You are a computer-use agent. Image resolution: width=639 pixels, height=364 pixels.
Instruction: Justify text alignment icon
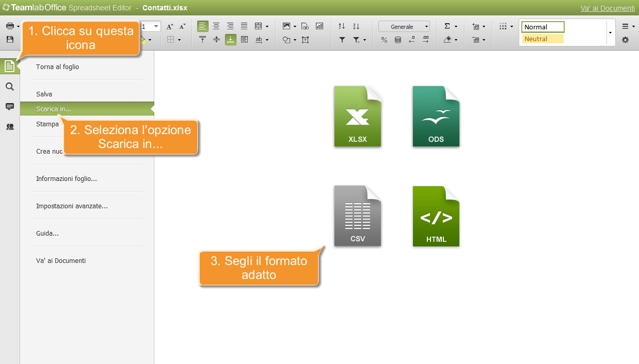click(244, 26)
